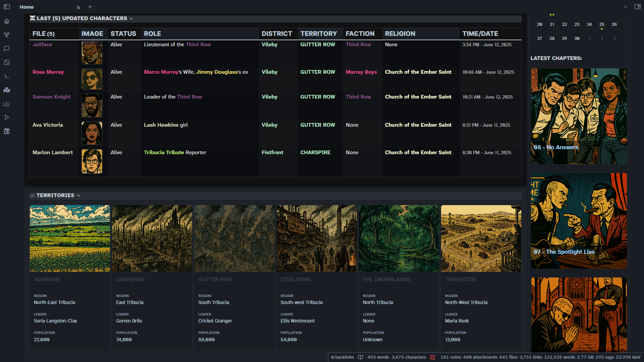Collapse Last (5) Updated Characters section

click(x=131, y=18)
